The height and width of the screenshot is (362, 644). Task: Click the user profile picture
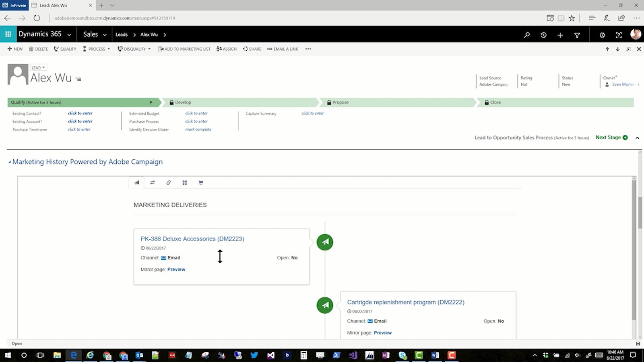pyautogui.click(x=636, y=34)
